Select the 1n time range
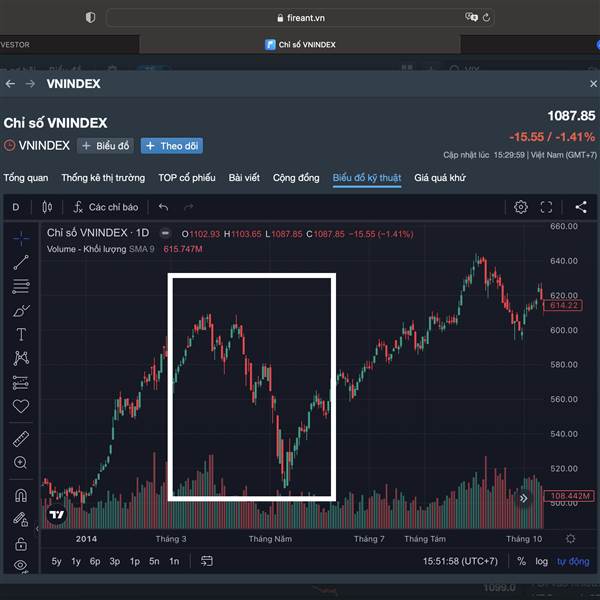 pyautogui.click(x=174, y=561)
